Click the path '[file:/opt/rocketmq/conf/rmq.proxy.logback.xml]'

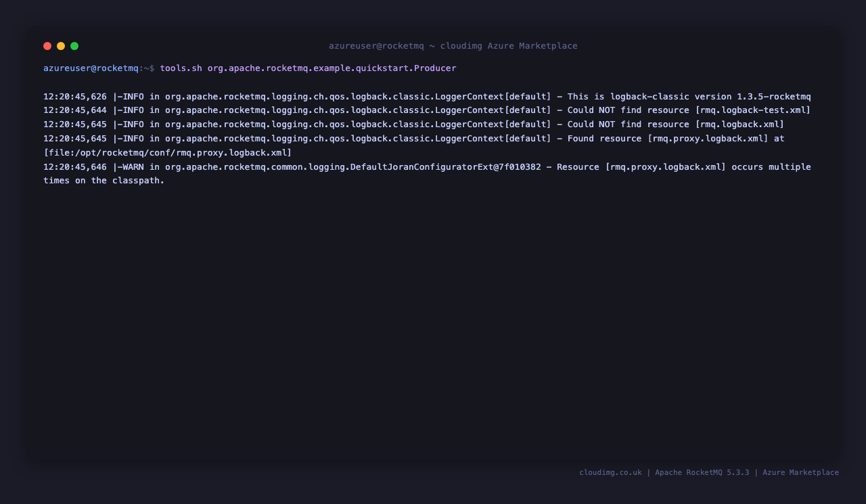168,153
